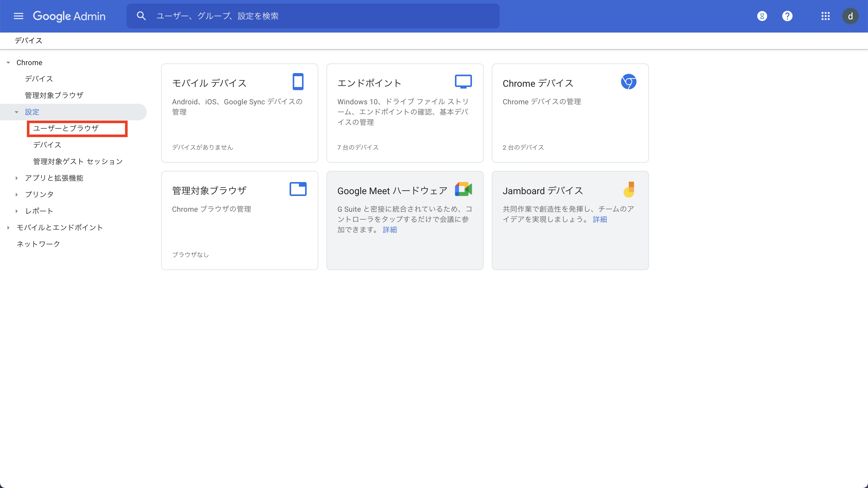
Task: Click the mobile device phone icon
Action: [x=298, y=82]
